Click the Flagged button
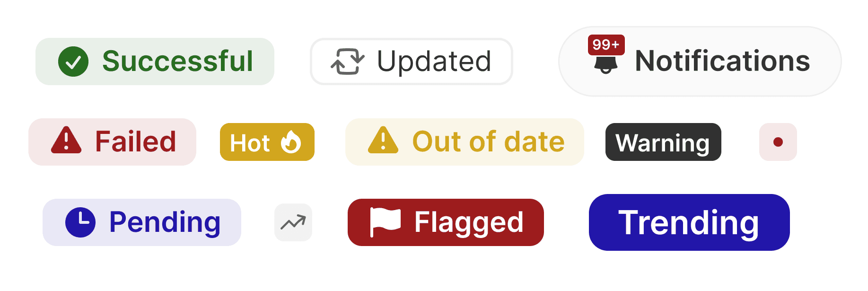 coord(446,221)
